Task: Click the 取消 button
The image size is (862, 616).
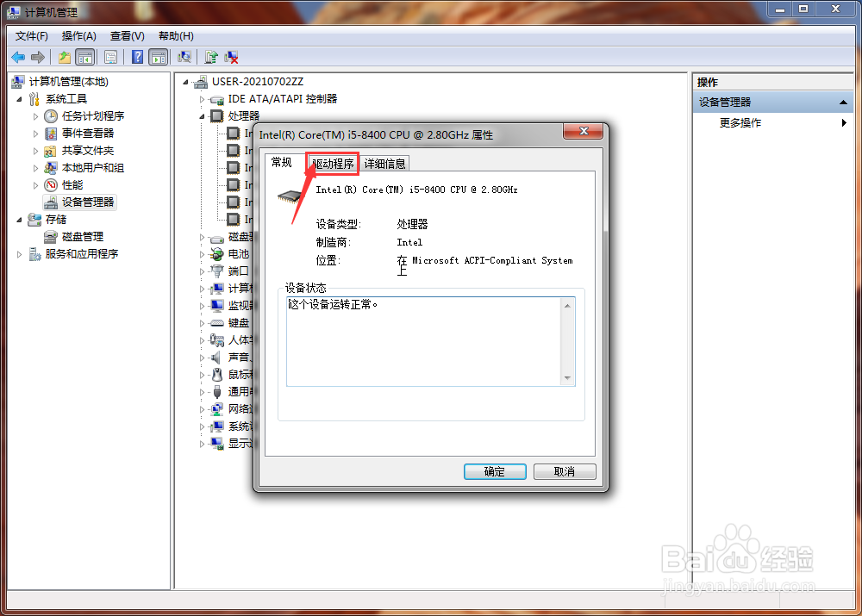Action: click(565, 471)
